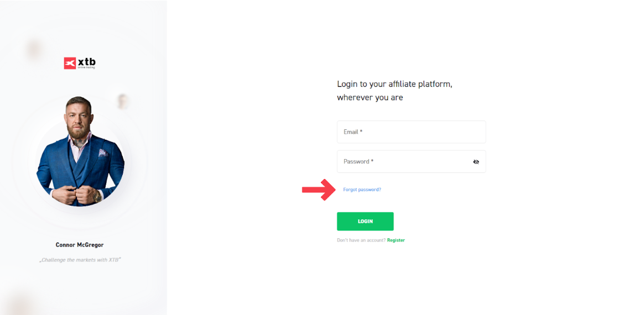Follow the Register link
This screenshot has width=644, height=315.
(396, 240)
